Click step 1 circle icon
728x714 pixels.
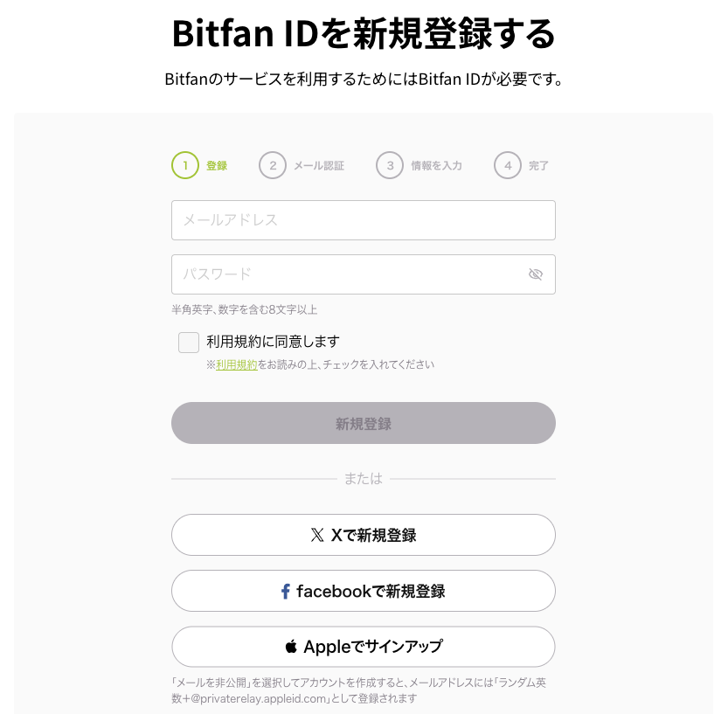(x=185, y=165)
